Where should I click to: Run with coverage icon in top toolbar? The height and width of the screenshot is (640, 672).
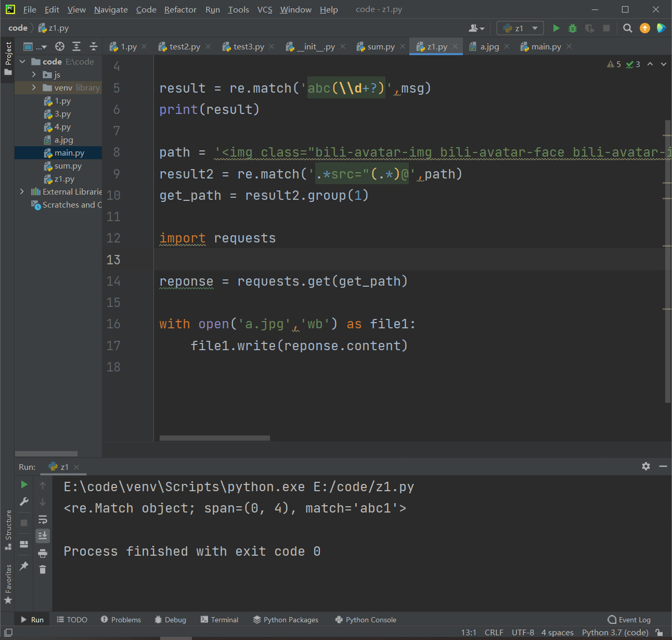point(589,28)
